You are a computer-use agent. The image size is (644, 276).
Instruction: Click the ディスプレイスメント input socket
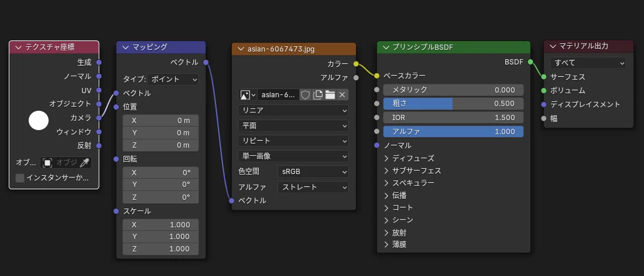pyautogui.click(x=544, y=104)
